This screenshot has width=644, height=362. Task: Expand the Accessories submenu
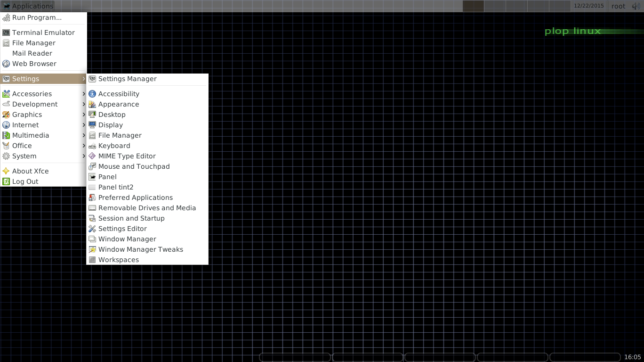(43, 94)
